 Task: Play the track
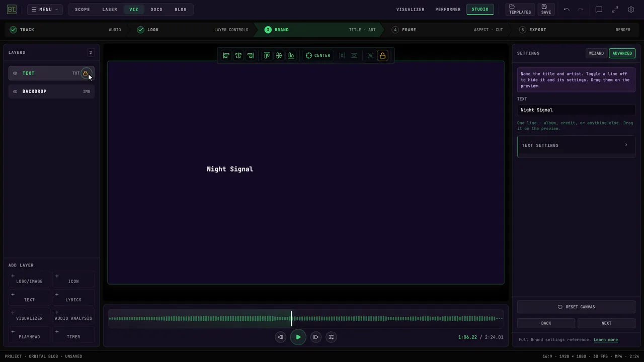coord(298,337)
